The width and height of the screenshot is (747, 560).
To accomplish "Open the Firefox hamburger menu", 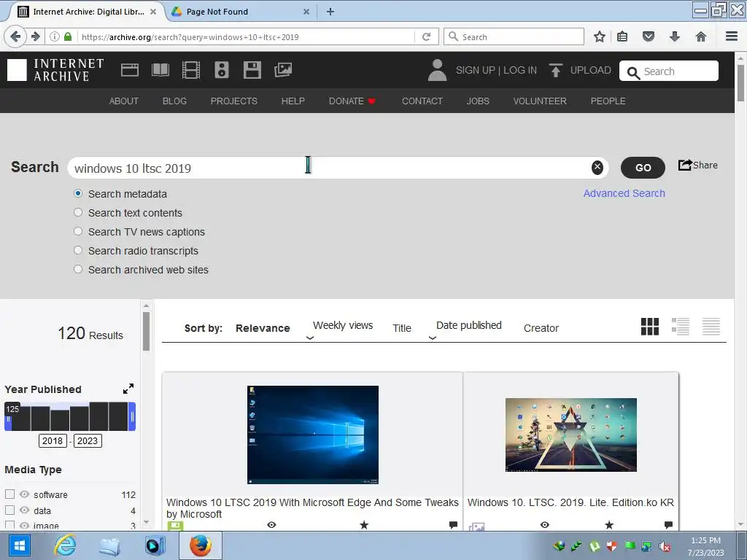I will coord(732,36).
